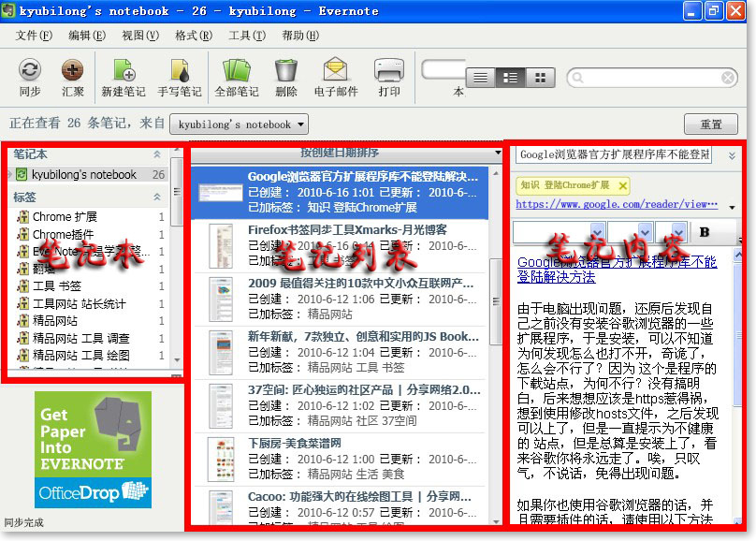The width and height of the screenshot is (756, 541).
Task: Click the OfficeDrop Evernote advertisement
Action: [93, 449]
